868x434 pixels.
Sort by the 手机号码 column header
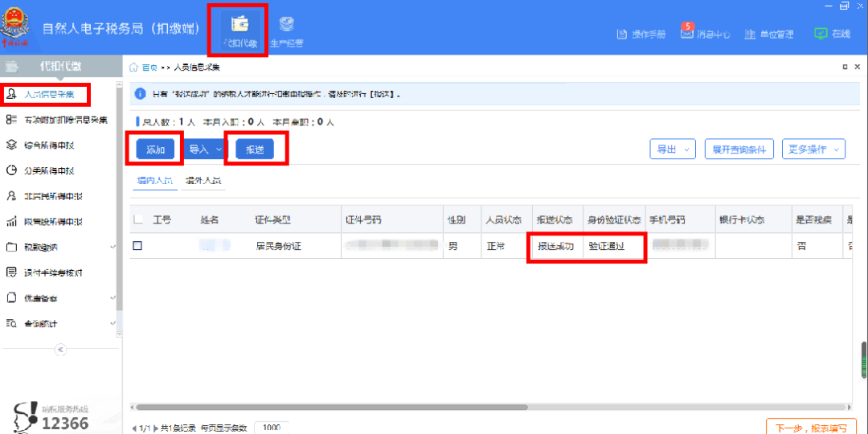click(668, 219)
